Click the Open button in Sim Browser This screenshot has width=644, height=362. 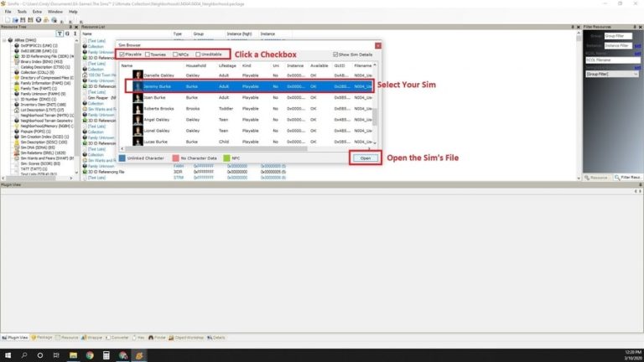point(365,158)
